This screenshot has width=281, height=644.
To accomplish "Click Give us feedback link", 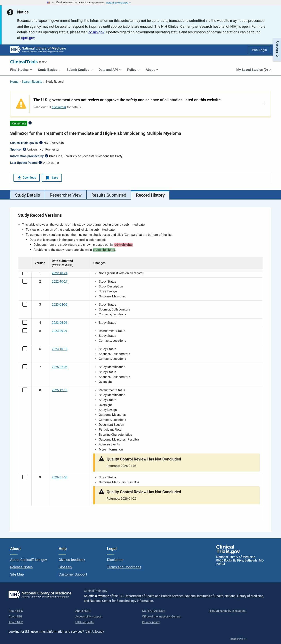I will (72, 560).
